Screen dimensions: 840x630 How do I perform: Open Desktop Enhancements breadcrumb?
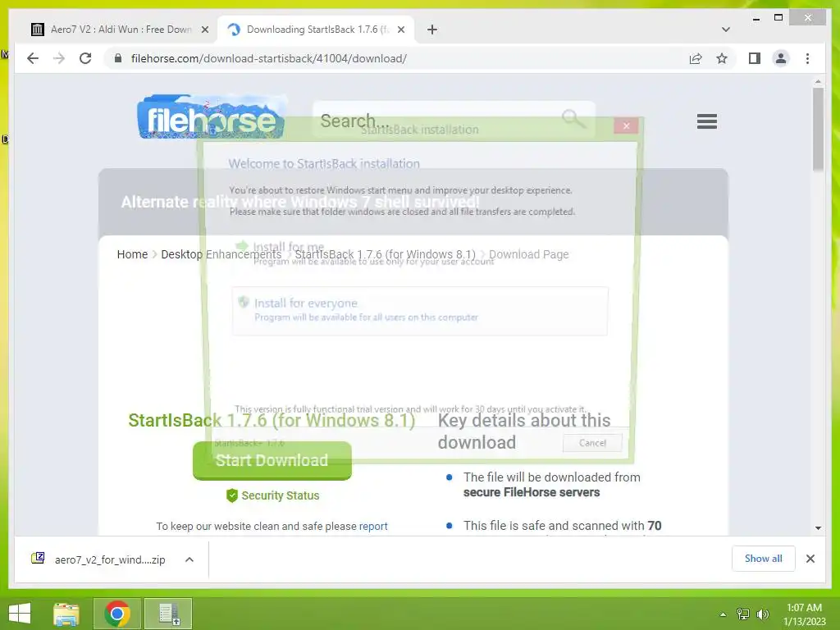221,254
